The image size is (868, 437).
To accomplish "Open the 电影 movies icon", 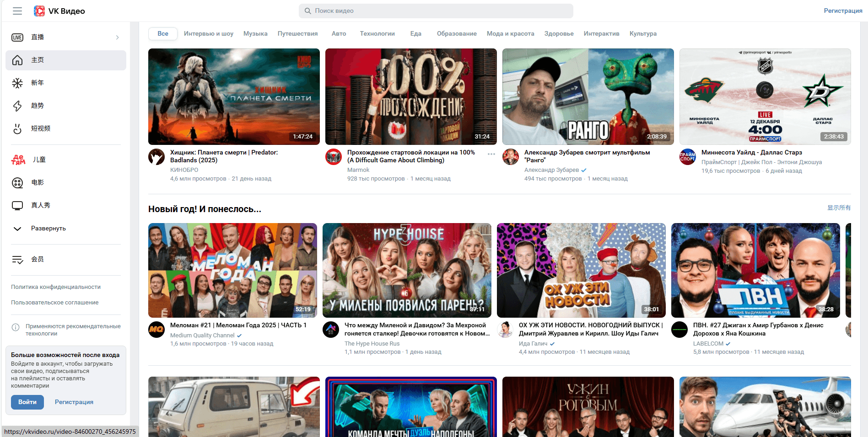I will (x=17, y=183).
